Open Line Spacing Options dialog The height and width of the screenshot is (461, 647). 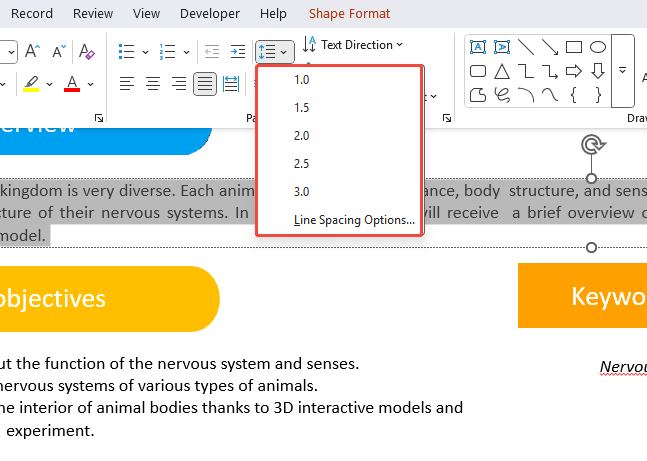point(340,220)
